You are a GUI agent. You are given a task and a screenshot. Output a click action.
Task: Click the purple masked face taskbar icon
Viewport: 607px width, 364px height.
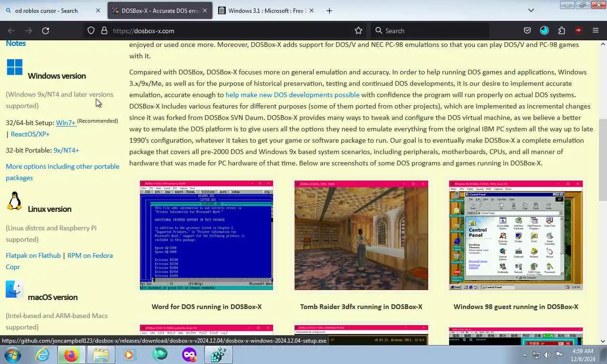pos(189,355)
